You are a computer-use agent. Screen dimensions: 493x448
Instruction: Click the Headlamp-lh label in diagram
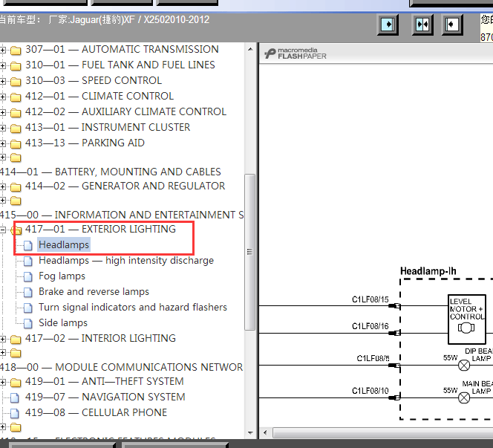428,271
